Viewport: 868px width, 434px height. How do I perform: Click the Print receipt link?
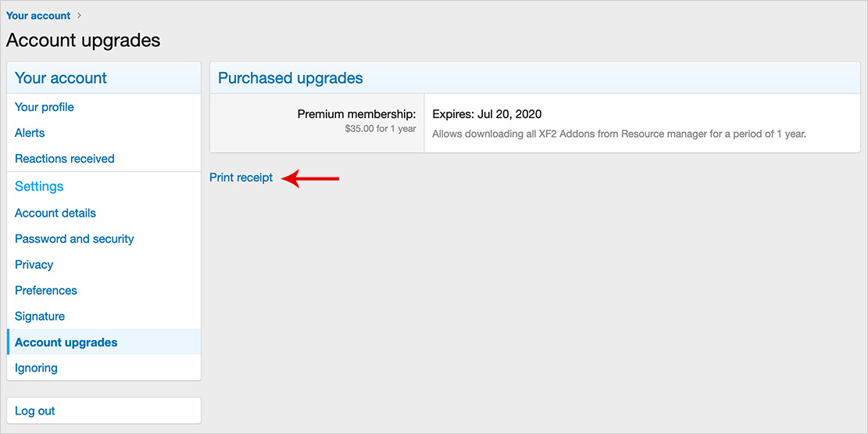coord(241,178)
